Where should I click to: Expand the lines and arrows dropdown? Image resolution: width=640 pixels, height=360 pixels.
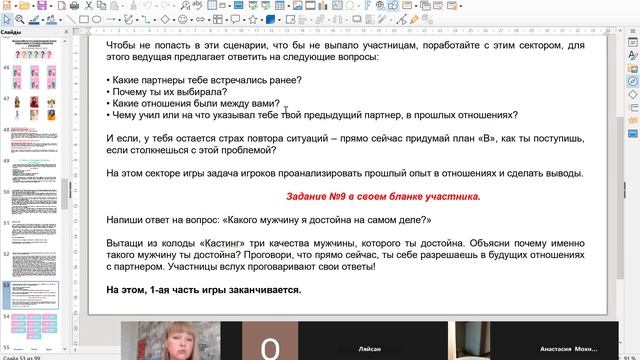click(x=120, y=20)
